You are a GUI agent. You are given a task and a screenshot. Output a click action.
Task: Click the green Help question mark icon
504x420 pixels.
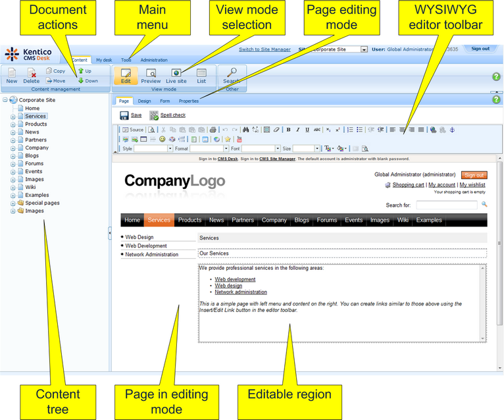pyautogui.click(x=496, y=77)
